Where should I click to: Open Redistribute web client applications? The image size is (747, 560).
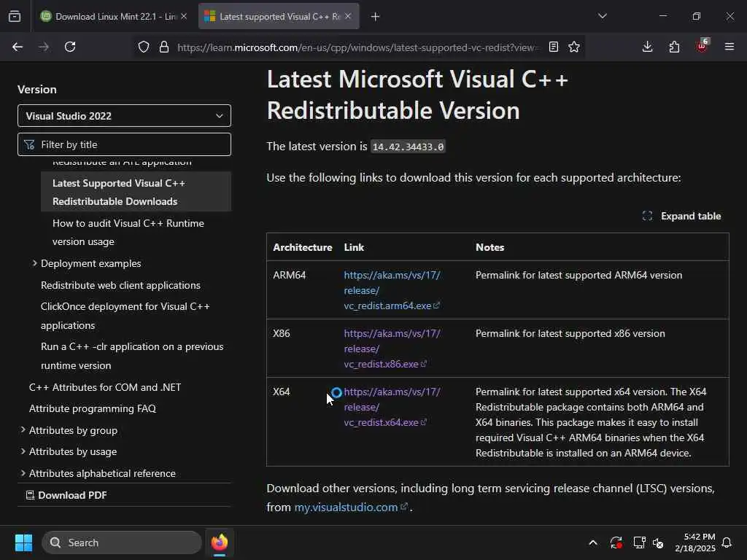pyautogui.click(x=120, y=285)
